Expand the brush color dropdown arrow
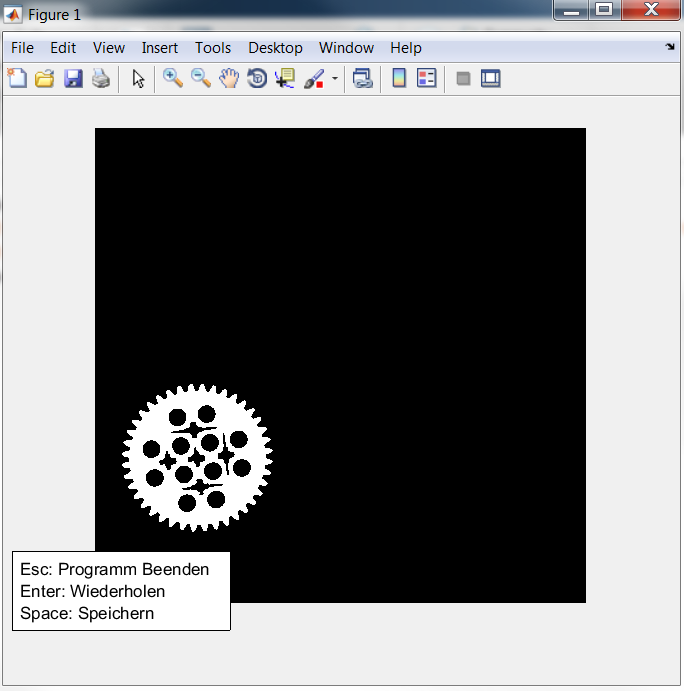 (x=335, y=78)
